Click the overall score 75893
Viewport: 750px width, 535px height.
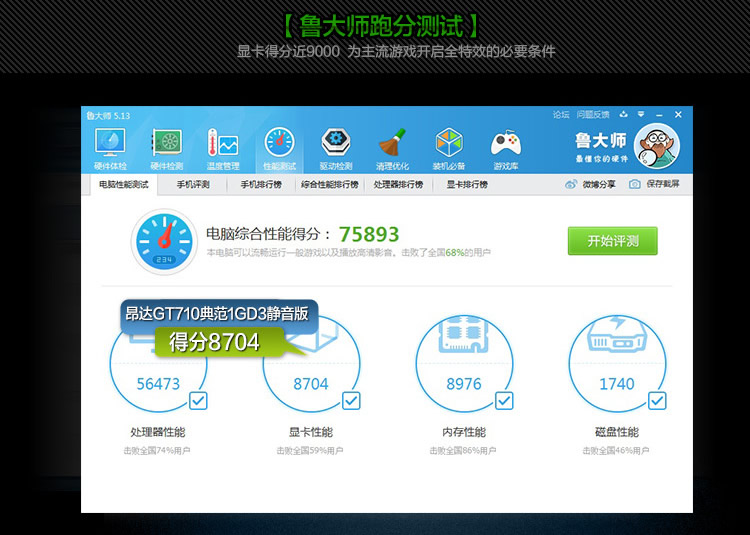coord(369,235)
